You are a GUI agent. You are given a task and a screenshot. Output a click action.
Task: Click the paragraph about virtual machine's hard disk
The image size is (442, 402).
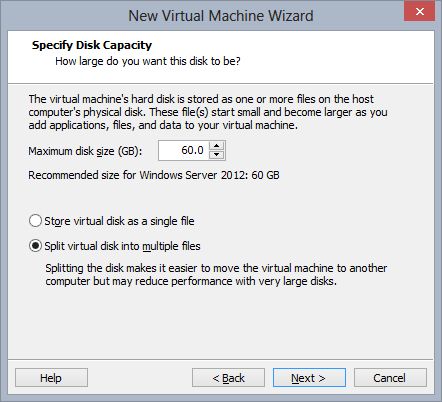point(208,112)
